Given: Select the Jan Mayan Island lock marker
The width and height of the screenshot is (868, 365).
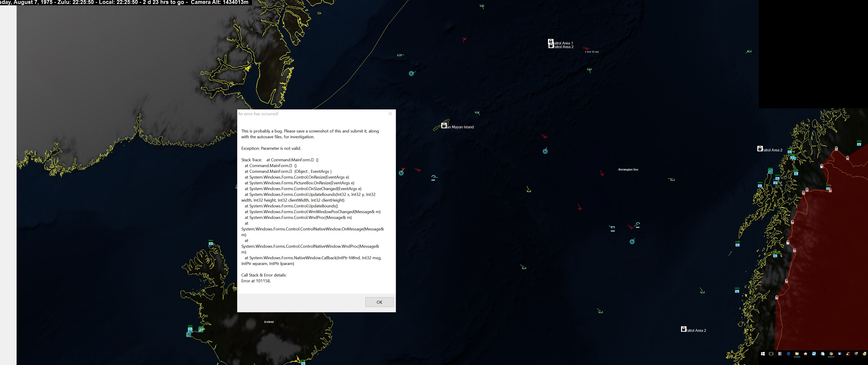Looking at the screenshot, I should tap(444, 126).
